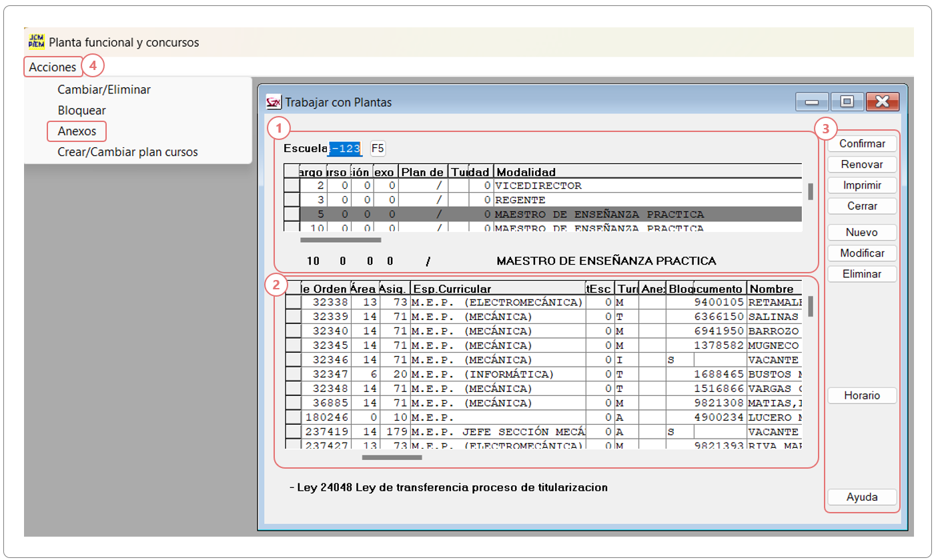
Task: Click the Imprimir button
Action: point(862,185)
